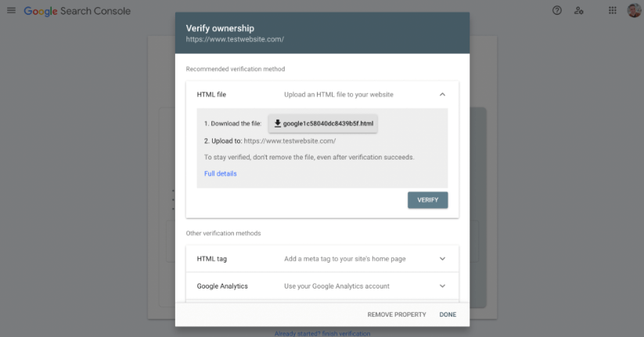Click REMOVE PROPERTY
Viewport: 644px width, 337px height.
click(397, 314)
